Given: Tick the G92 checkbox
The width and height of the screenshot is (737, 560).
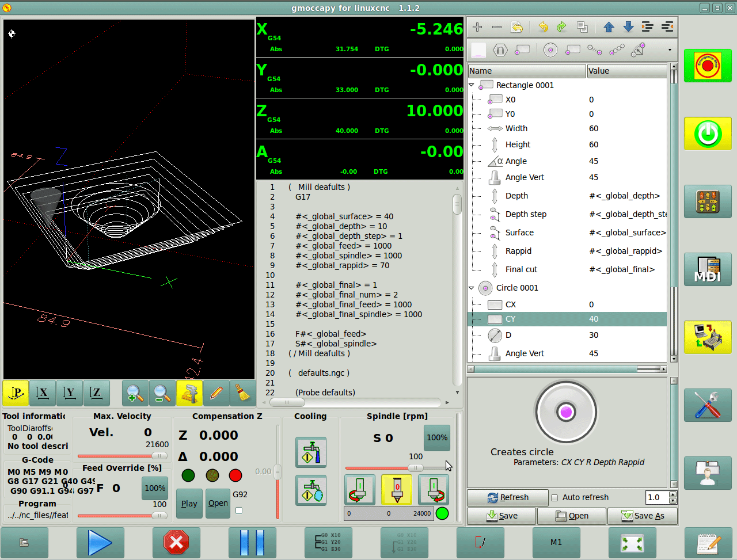Looking at the screenshot, I should click(239, 511).
